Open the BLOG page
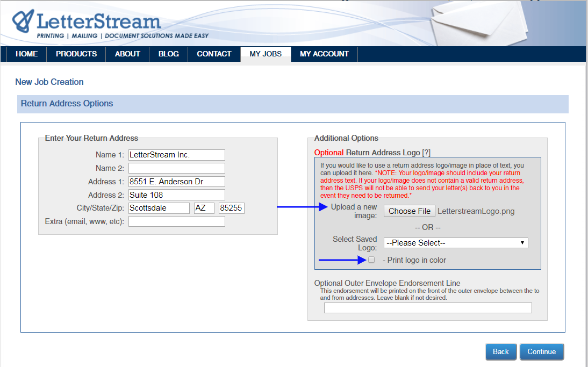588x367 pixels. [x=168, y=54]
